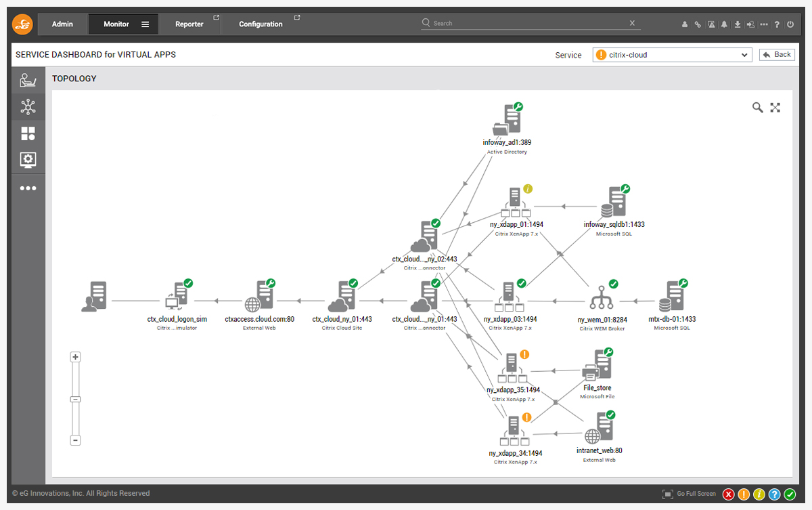Click the red critical status icon
This screenshot has height=510, width=812.
[x=729, y=494]
